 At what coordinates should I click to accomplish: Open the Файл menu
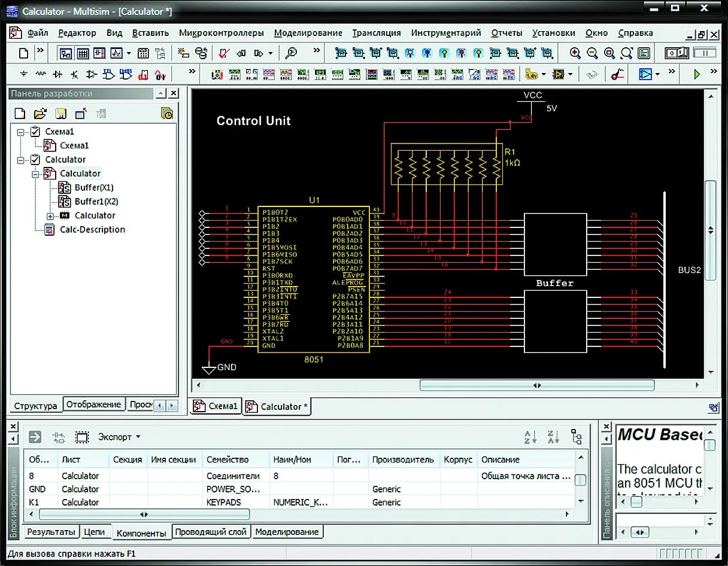[38, 33]
